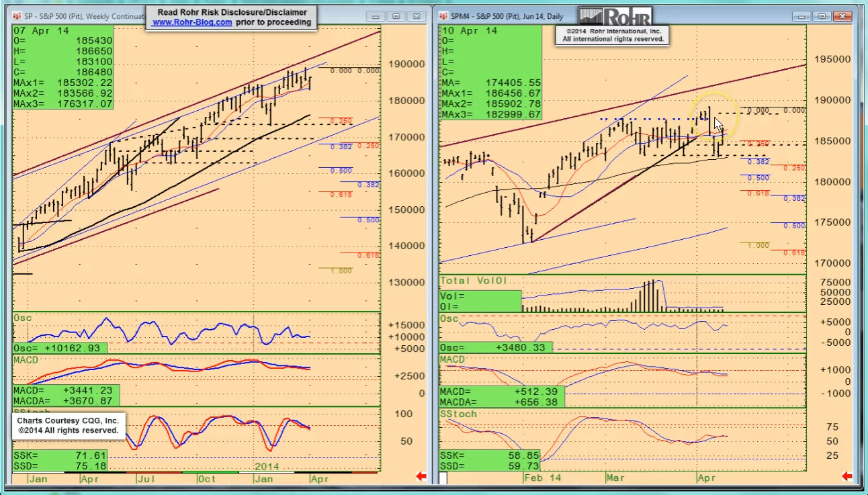
Task: Click the red arrow in daily chart corner
Action: point(847,476)
